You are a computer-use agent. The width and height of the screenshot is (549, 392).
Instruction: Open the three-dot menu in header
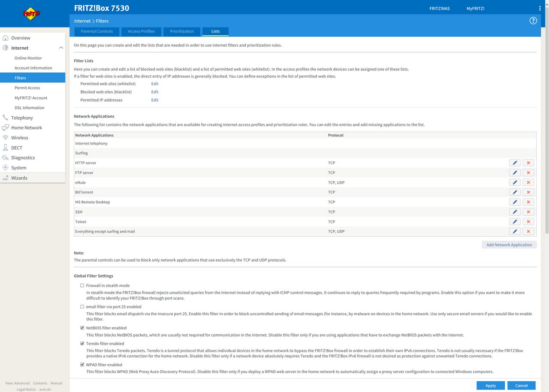coord(540,8)
